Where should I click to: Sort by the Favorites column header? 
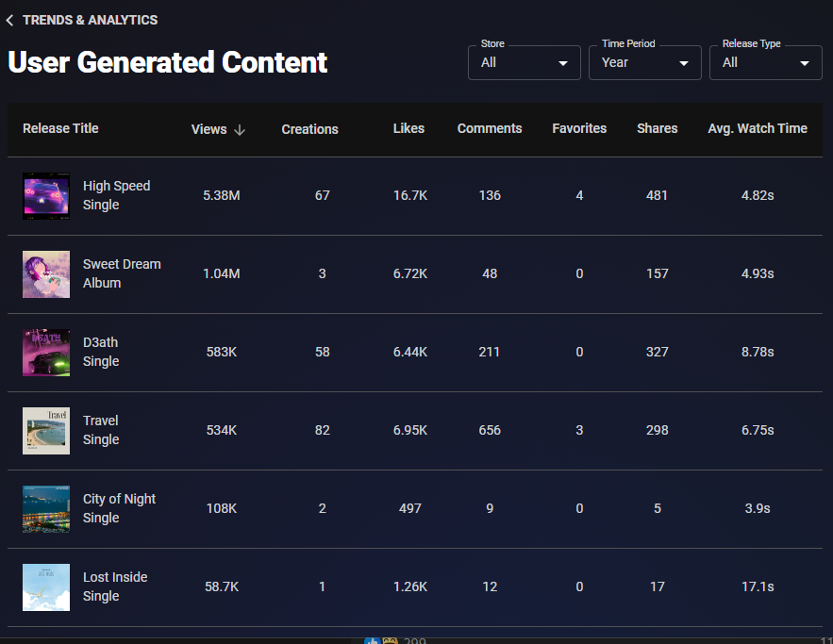point(579,128)
